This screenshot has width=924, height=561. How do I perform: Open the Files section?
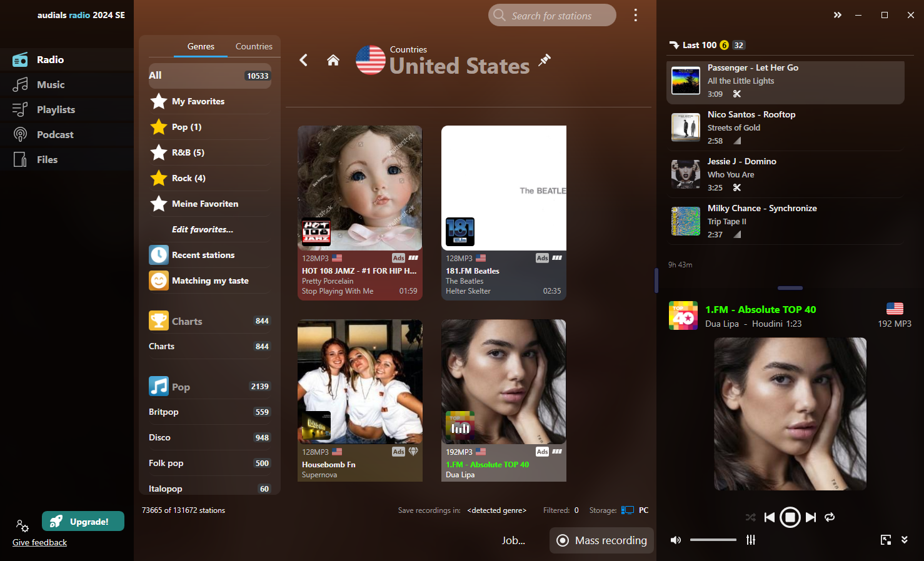click(67, 160)
